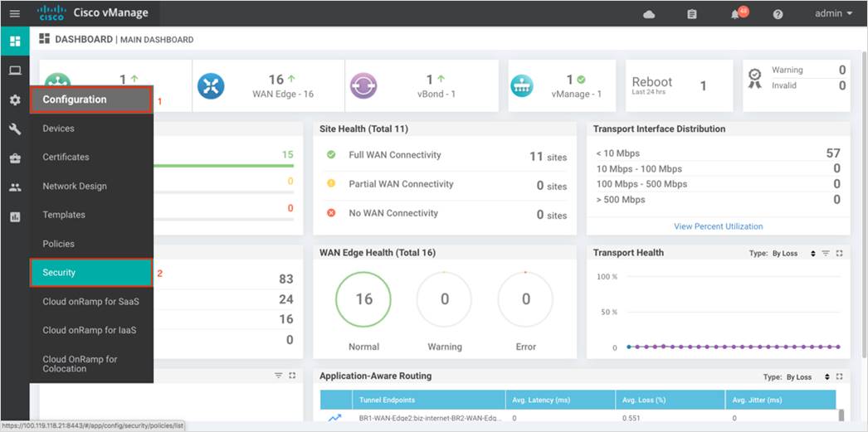The image size is (868, 432).
Task: Click the yellow partial connectivity status icon
Action: pyautogui.click(x=331, y=183)
